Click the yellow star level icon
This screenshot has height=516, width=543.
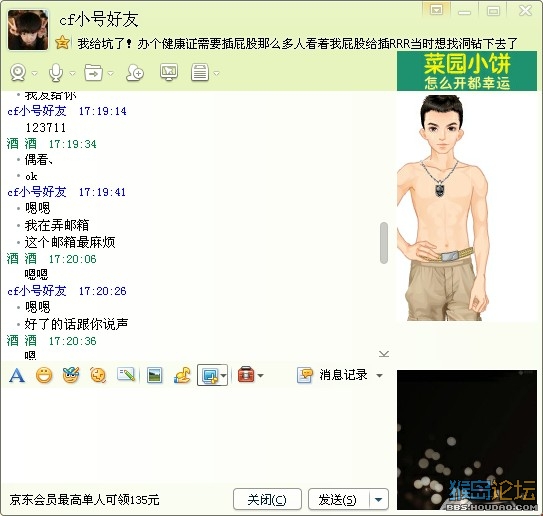point(62,43)
